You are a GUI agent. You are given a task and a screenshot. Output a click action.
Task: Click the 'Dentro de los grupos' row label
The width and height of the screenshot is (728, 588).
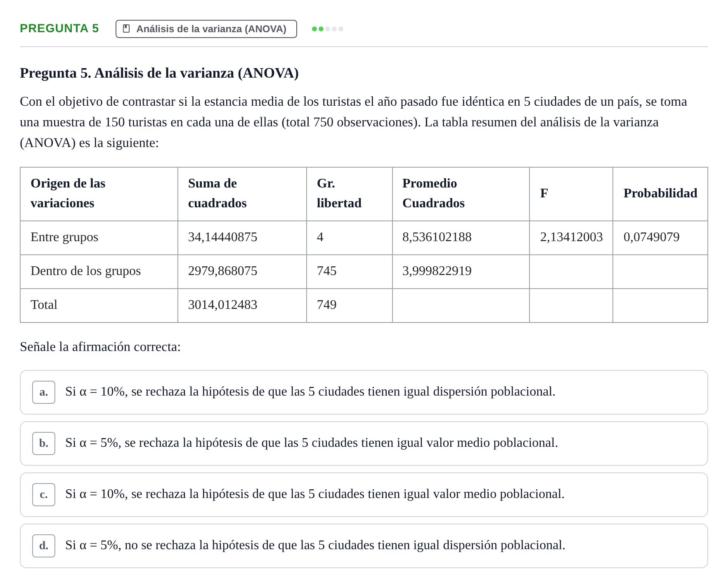pos(85,271)
